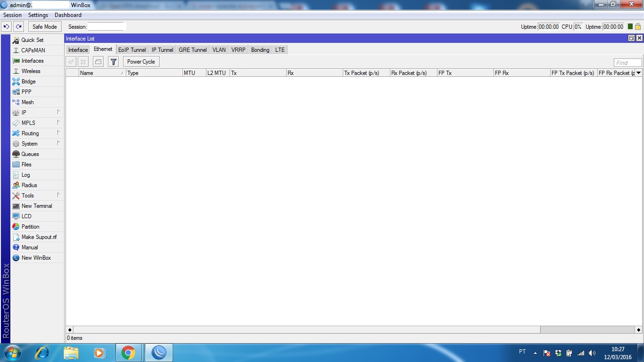Switch to the VRRP tab
The image size is (644, 362).
239,50
